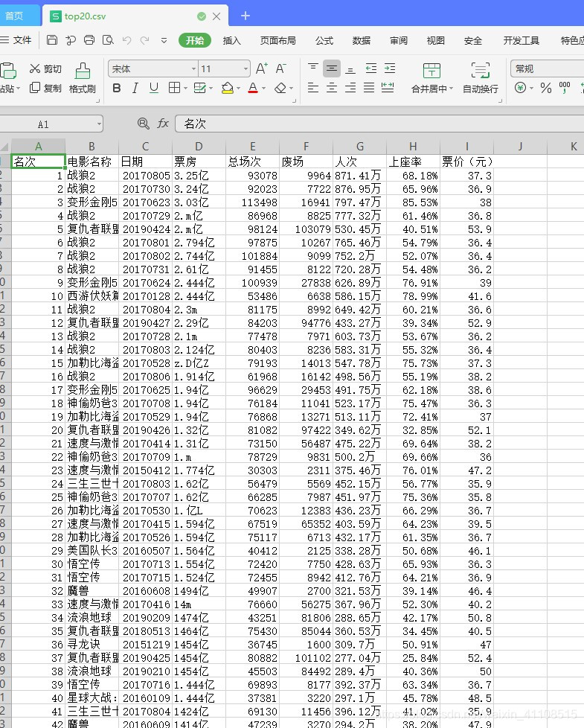The height and width of the screenshot is (728, 584).
Task: Close the top20.csv document tab
Action: (x=216, y=16)
